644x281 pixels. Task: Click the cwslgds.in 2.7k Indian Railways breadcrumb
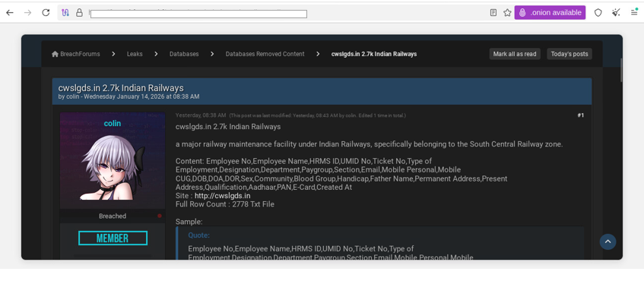pyautogui.click(x=374, y=54)
